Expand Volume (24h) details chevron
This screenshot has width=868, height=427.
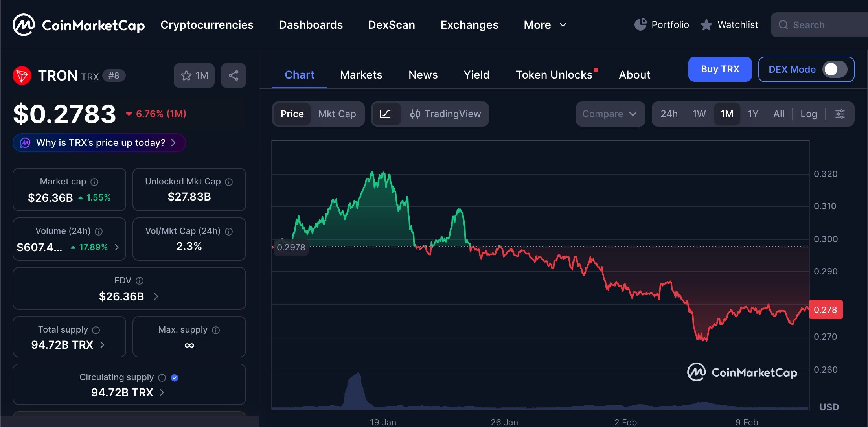coord(117,247)
